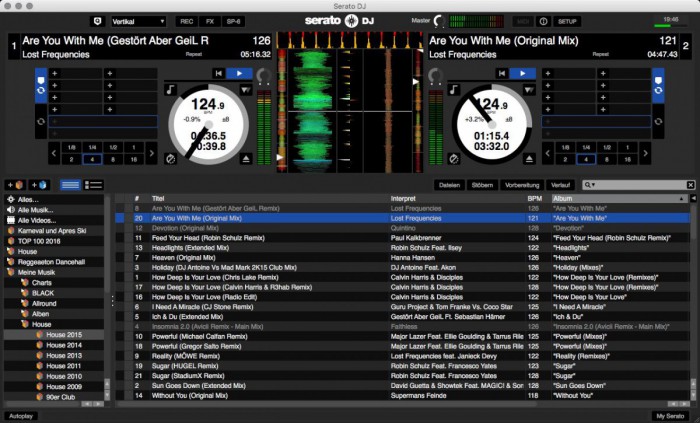Select the 8-beat loop on deck 2
The width and height of the screenshot is (700, 423).
607,159
